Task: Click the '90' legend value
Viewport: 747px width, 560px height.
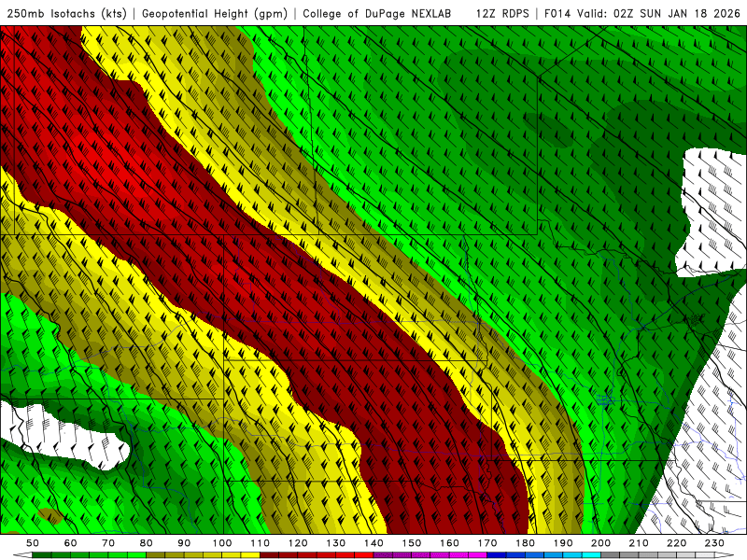Action: (x=184, y=543)
